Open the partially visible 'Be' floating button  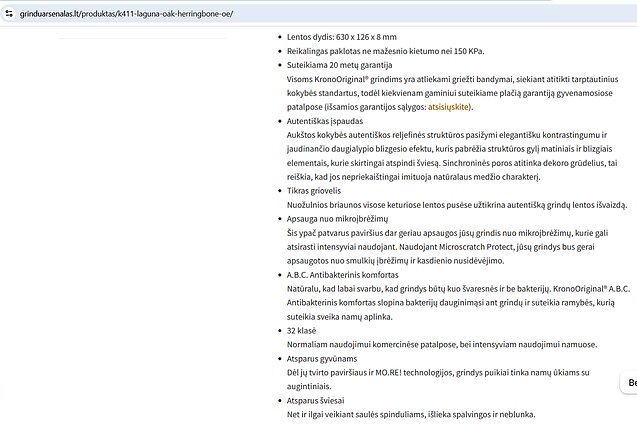click(x=629, y=382)
